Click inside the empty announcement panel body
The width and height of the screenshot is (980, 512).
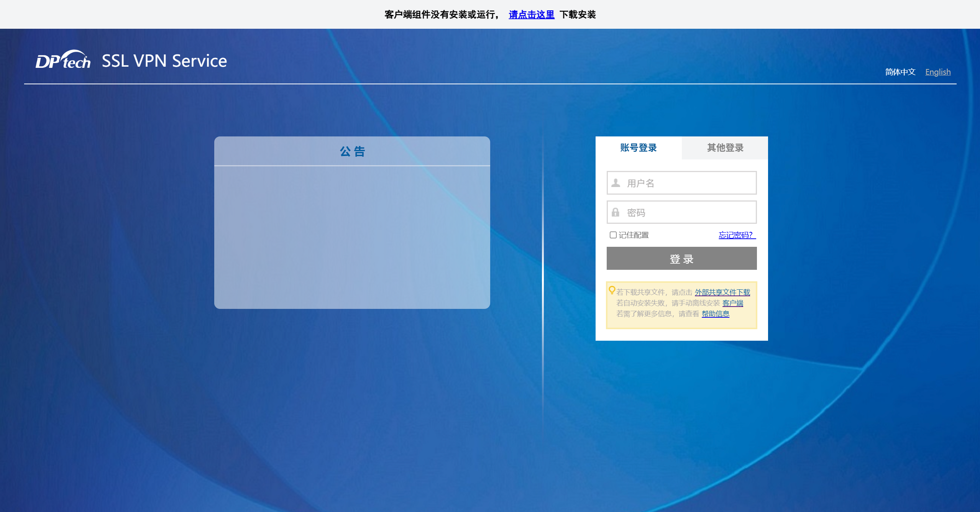(352, 238)
